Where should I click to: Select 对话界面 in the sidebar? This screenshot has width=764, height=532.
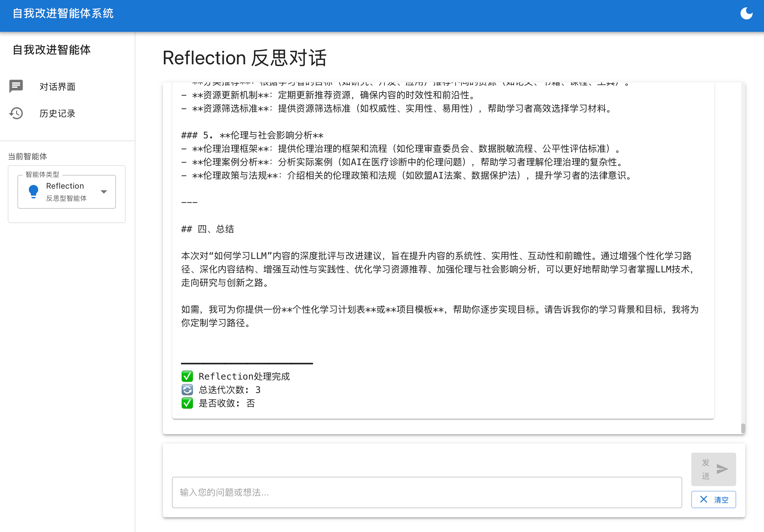(57, 86)
